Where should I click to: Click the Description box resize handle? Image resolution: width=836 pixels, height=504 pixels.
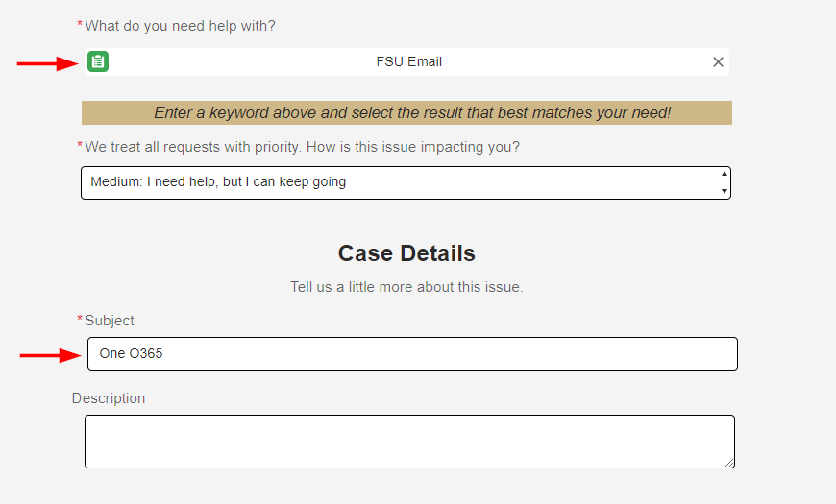pos(729,463)
